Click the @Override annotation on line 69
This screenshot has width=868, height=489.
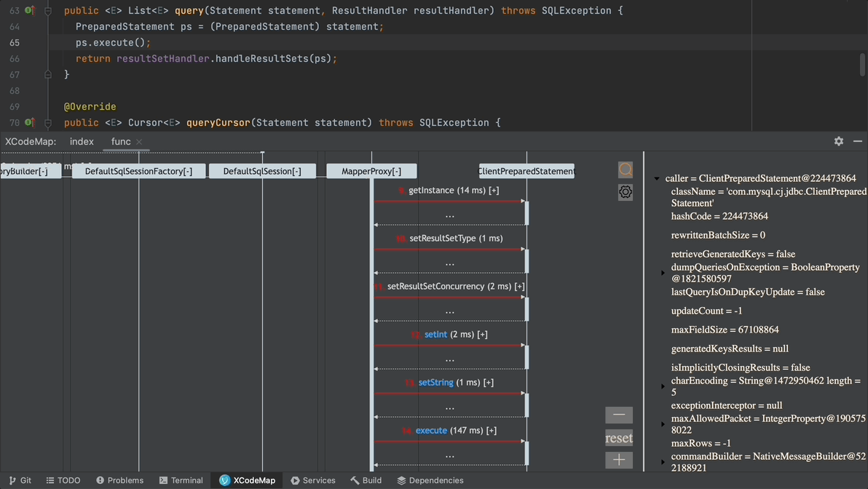coord(90,107)
